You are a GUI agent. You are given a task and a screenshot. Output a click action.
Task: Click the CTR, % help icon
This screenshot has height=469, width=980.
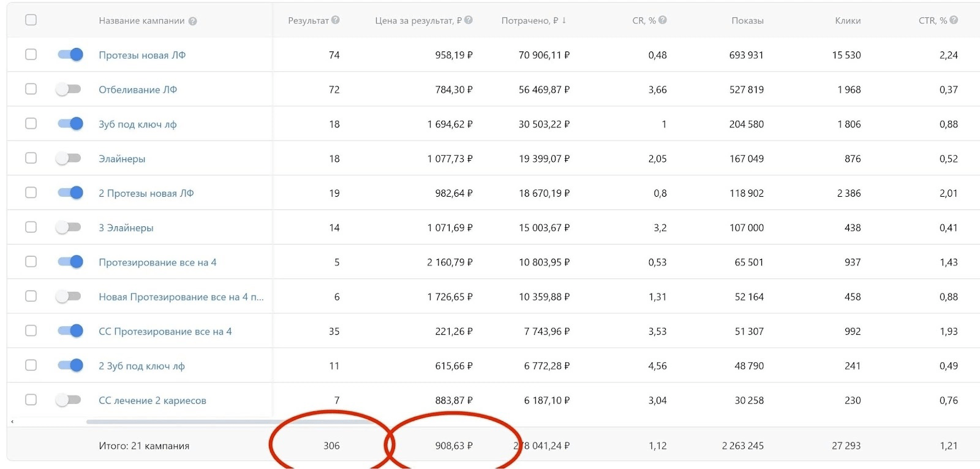pos(954,20)
